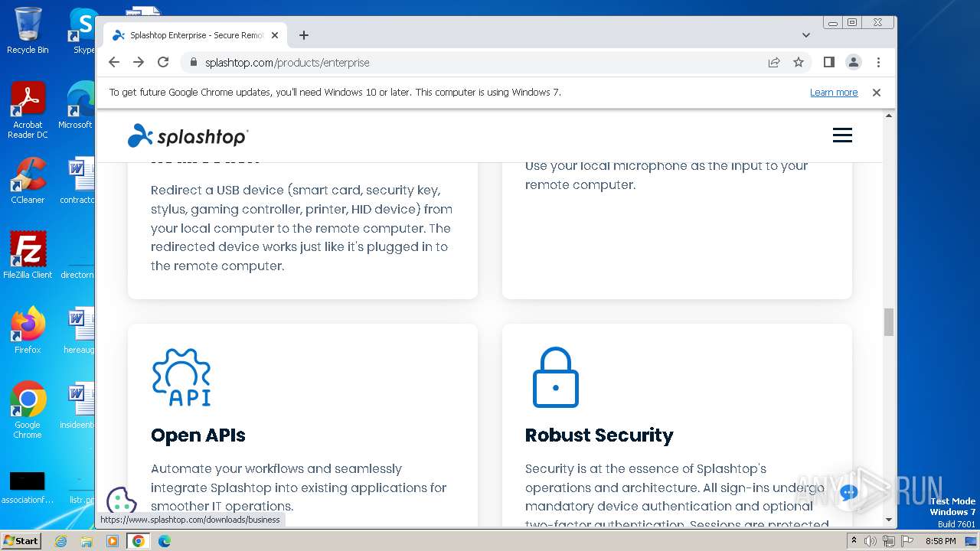Go forward in Chrome
The image size is (980, 551).
[x=139, y=62]
